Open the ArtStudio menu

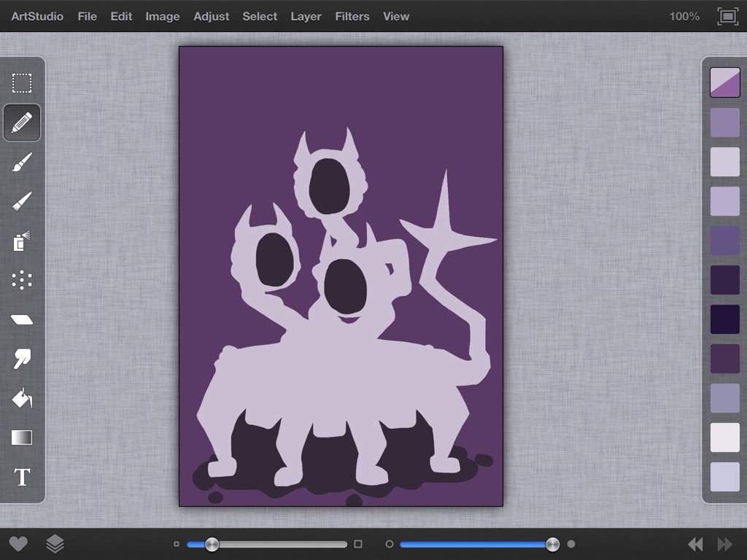[x=37, y=16]
